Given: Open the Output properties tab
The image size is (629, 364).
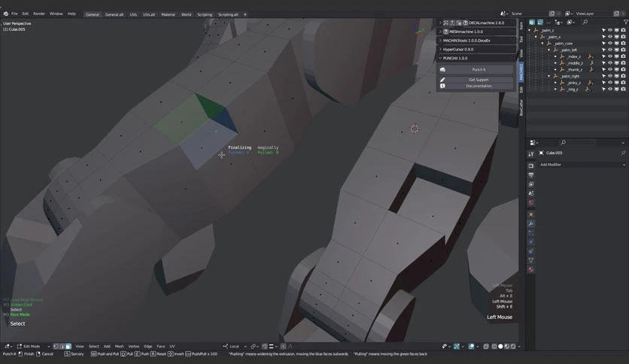Looking at the screenshot, I should pos(530,174).
